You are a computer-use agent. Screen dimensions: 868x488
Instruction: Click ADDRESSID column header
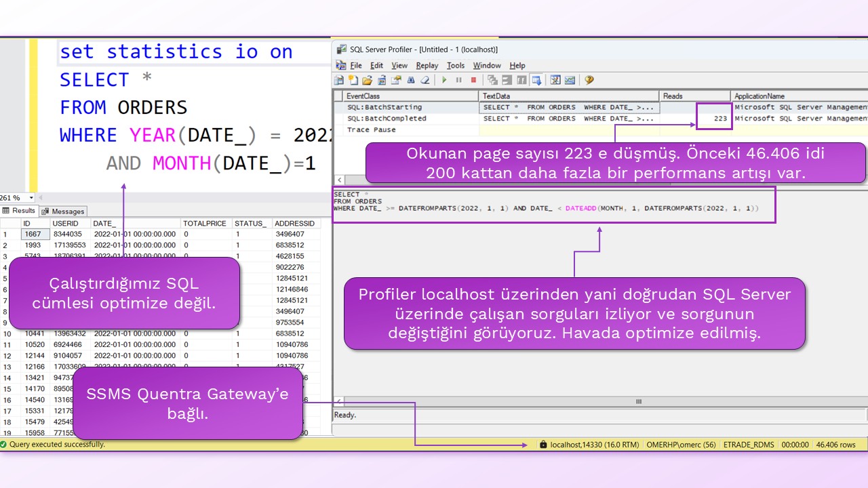click(x=296, y=223)
